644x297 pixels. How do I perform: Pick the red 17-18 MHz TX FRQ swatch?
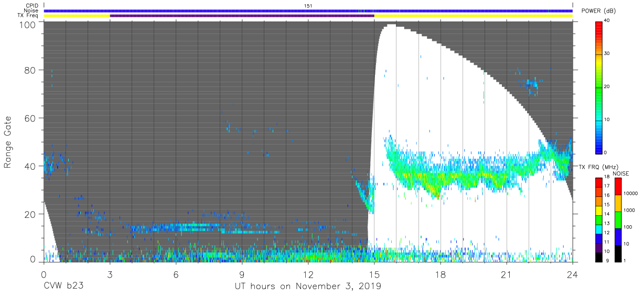pyautogui.click(x=598, y=183)
